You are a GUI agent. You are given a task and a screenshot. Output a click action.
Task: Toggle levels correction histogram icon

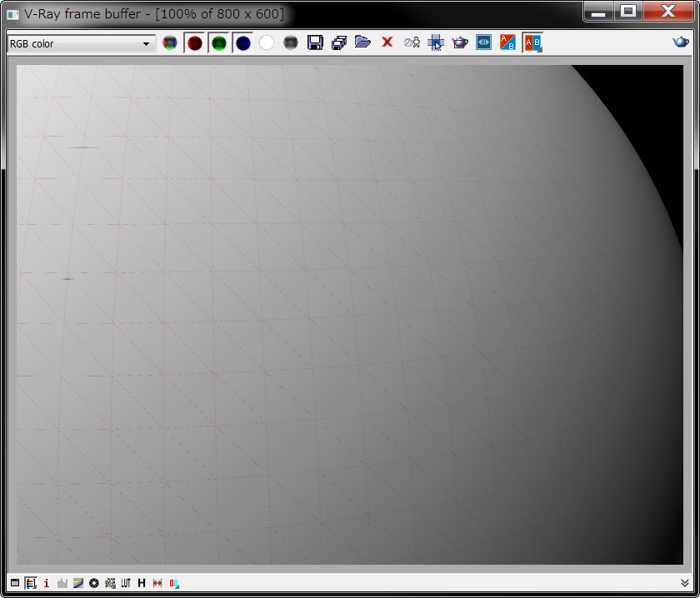[62, 583]
